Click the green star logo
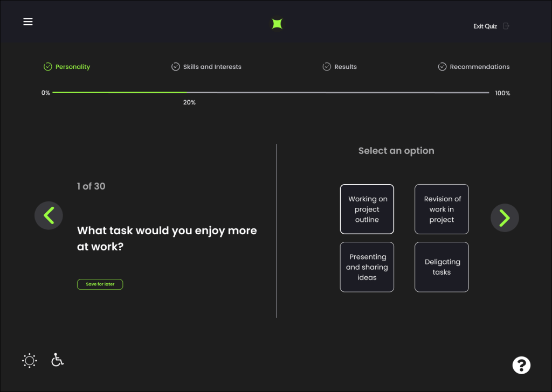 pyautogui.click(x=277, y=24)
